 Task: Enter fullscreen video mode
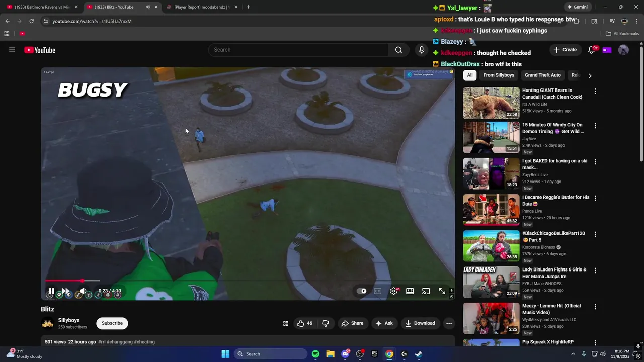tap(442, 291)
